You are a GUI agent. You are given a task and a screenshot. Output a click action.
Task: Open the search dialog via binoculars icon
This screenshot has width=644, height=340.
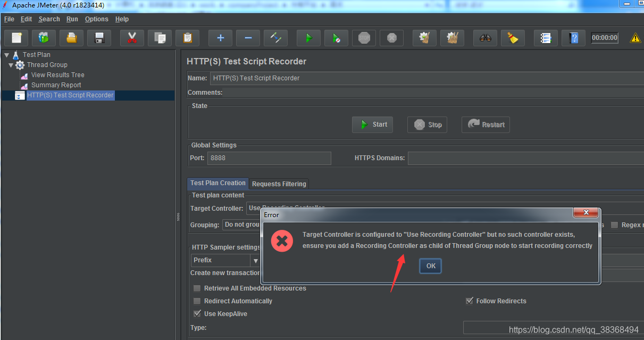pyautogui.click(x=484, y=38)
